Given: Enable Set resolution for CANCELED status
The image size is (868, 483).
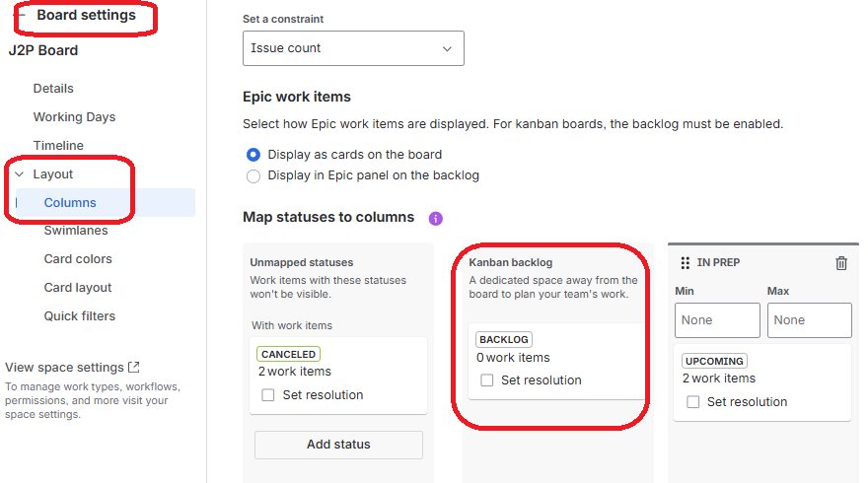Looking at the screenshot, I should point(268,395).
